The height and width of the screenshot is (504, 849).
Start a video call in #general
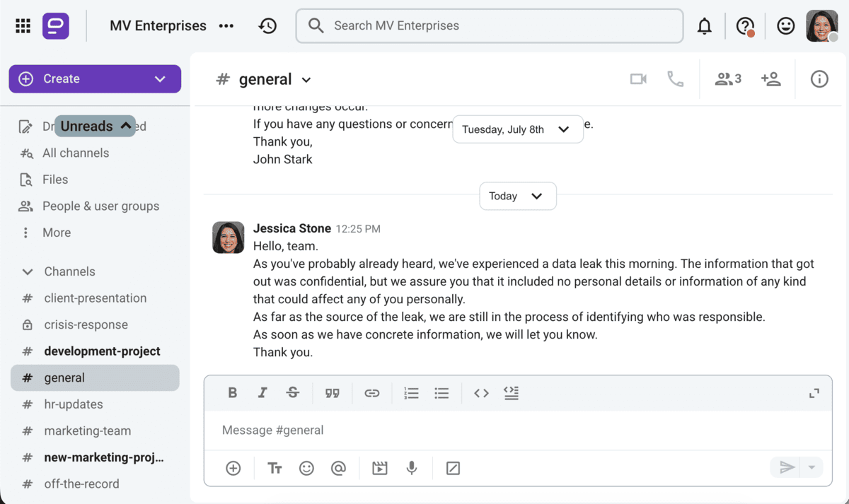(x=637, y=78)
